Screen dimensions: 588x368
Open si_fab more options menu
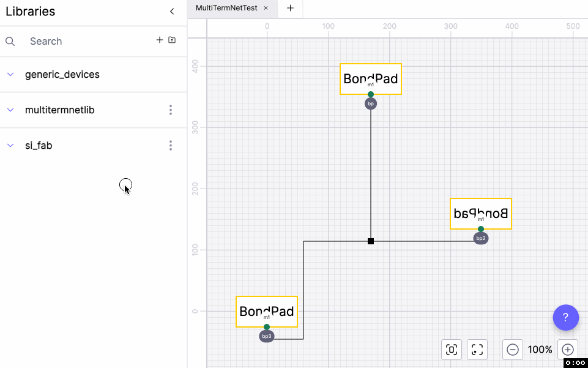(x=171, y=146)
